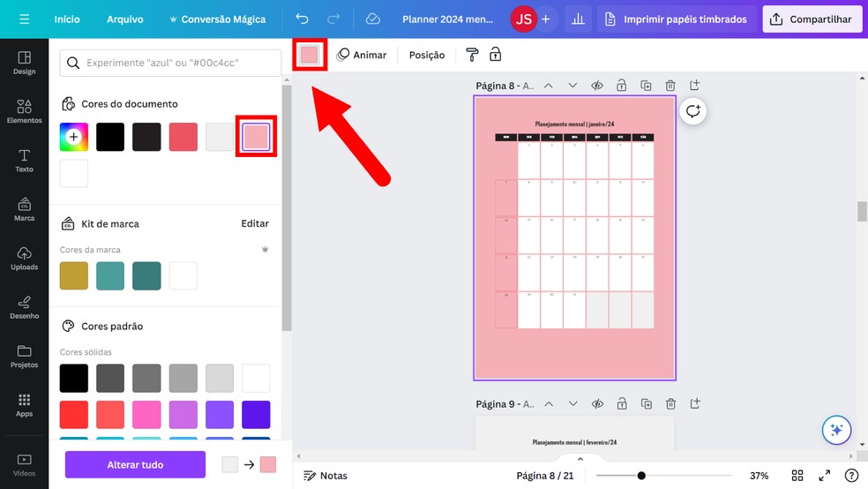Open the Marca sidebar panel
Image resolution: width=868 pixels, height=489 pixels.
25,209
